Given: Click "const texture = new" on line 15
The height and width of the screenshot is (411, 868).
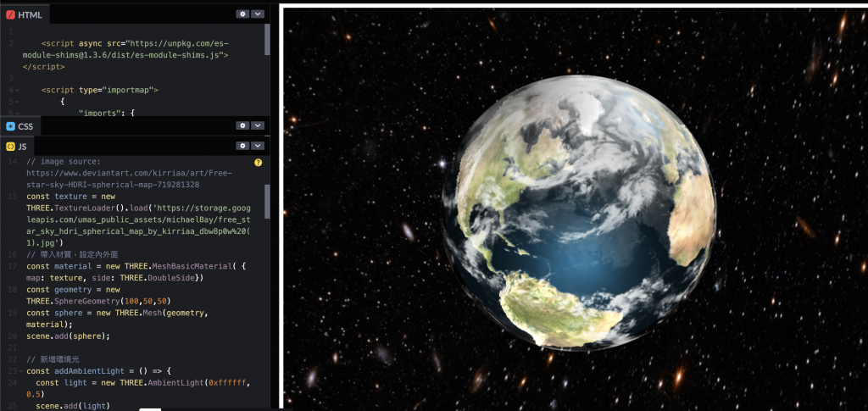Looking at the screenshot, I should pyautogui.click(x=71, y=197).
